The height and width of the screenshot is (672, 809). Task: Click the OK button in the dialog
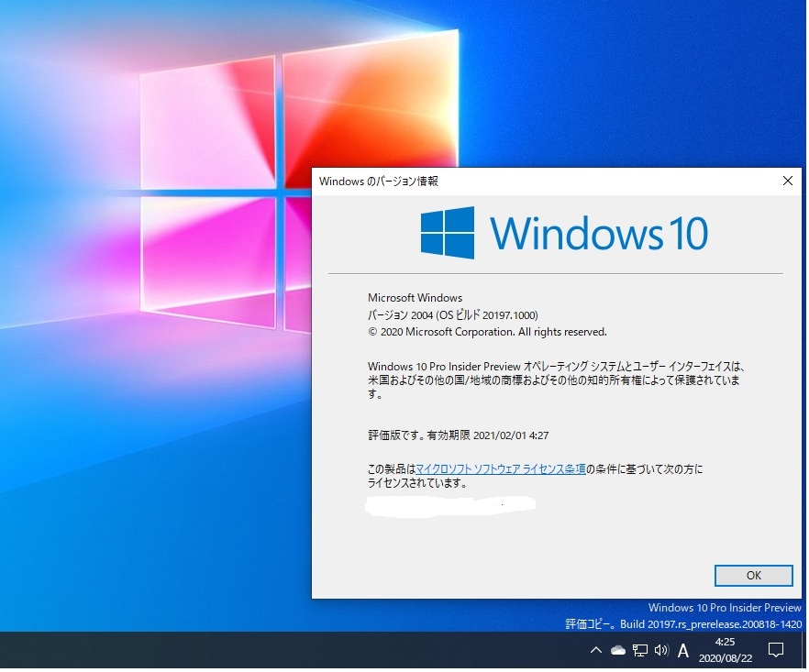pos(755,577)
